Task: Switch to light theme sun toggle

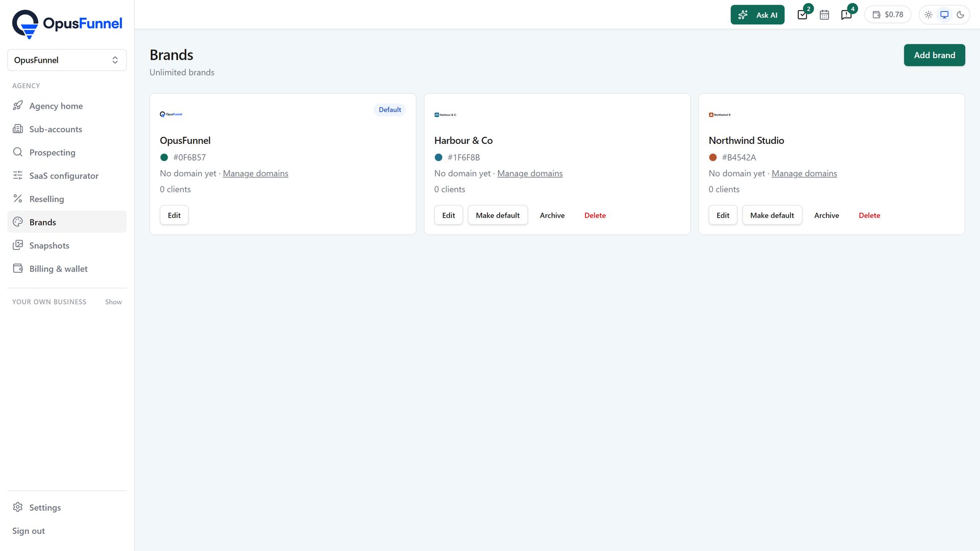Action: (x=928, y=15)
